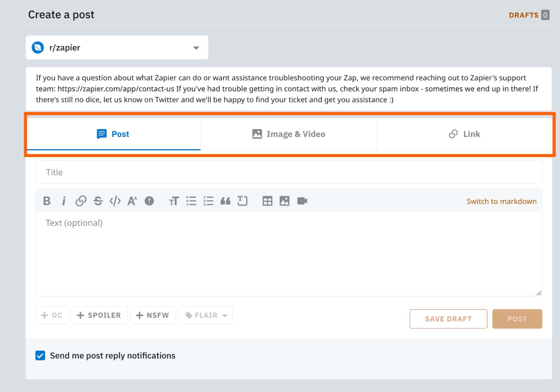Mark the post as NSFW
The width and height of the screenshot is (560, 392).
(153, 315)
